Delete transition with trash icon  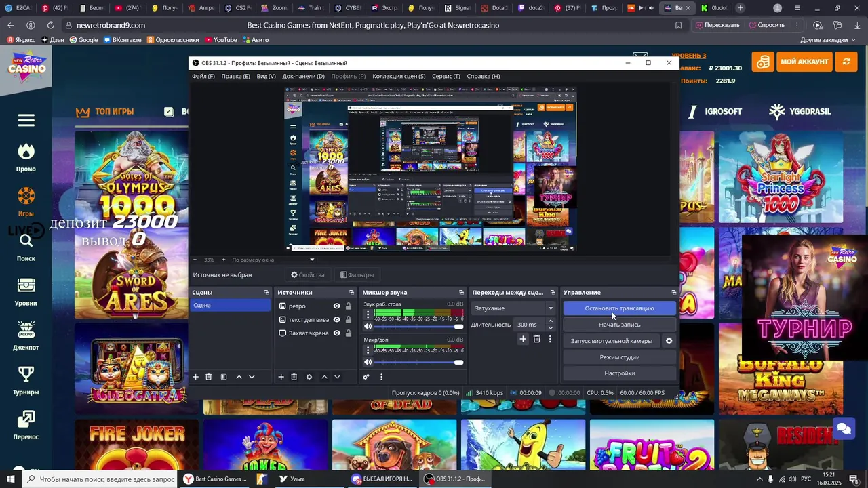pyautogui.click(x=536, y=339)
